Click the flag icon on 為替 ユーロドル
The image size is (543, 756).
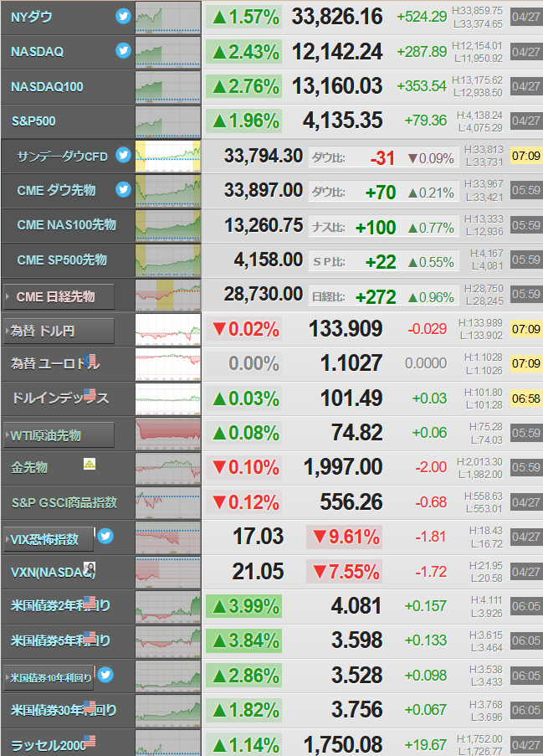tap(90, 360)
